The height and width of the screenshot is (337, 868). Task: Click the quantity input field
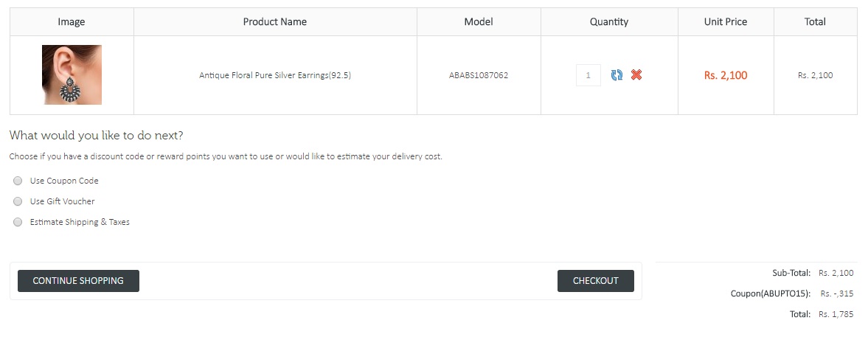pos(588,75)
